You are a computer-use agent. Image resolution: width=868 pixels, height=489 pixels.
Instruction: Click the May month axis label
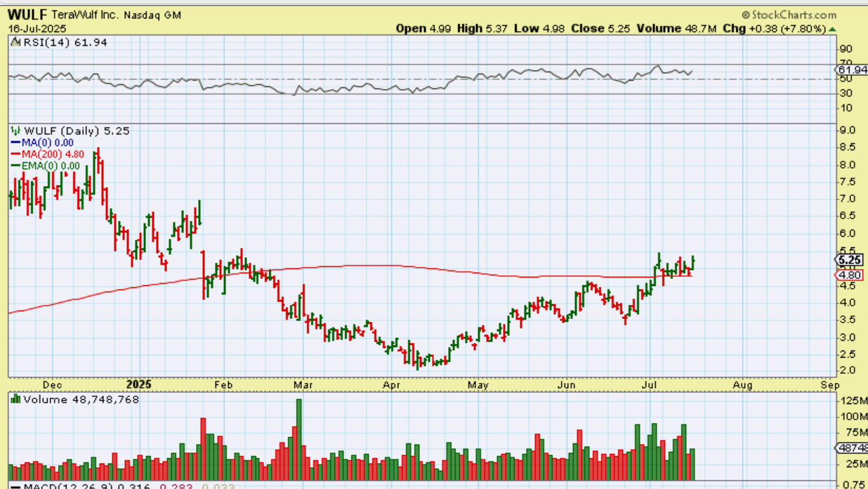pos(478,385)
